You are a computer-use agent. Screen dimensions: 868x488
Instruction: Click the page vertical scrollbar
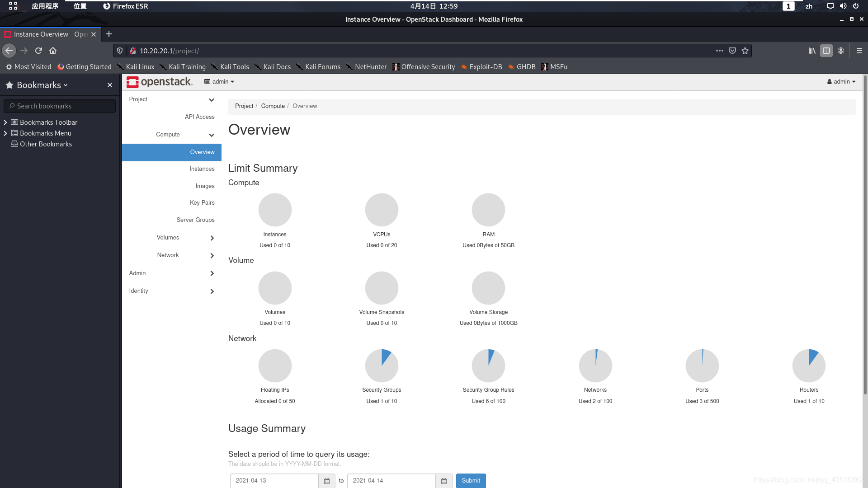coord(865,235)
